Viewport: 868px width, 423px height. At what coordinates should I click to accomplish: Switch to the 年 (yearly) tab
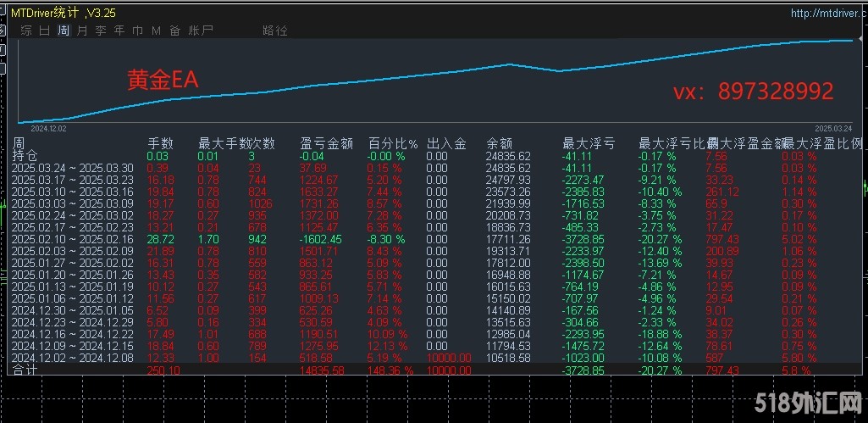coord(119,31)
